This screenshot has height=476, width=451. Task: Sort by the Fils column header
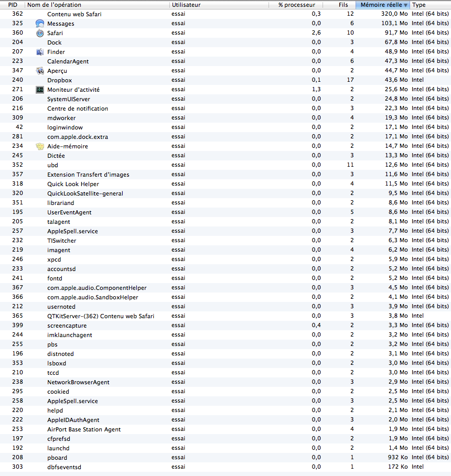pyautogui.click(x=339, y=5)
